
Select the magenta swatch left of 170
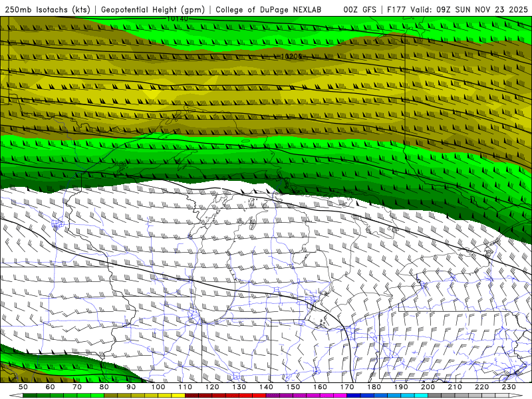[x=340, y=396]
